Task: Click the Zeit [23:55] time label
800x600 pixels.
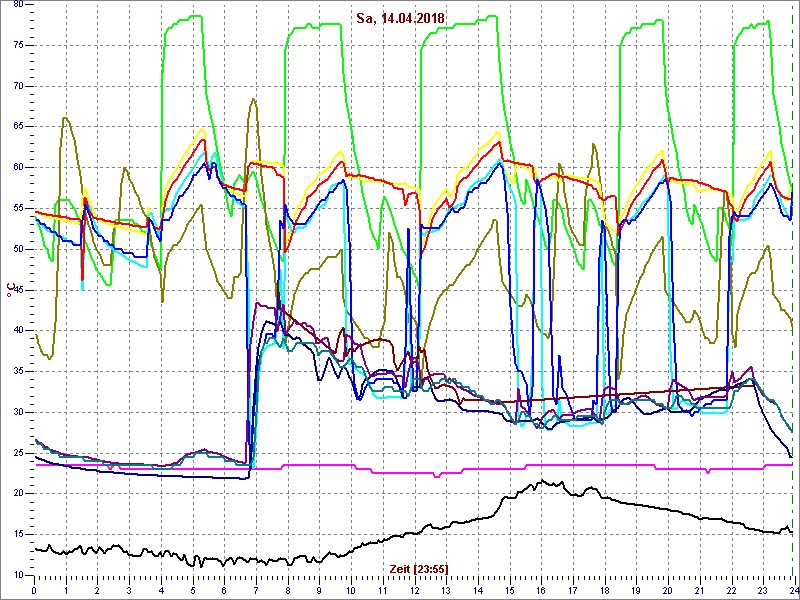Action: pyautogui.click(x=419, y=568)
